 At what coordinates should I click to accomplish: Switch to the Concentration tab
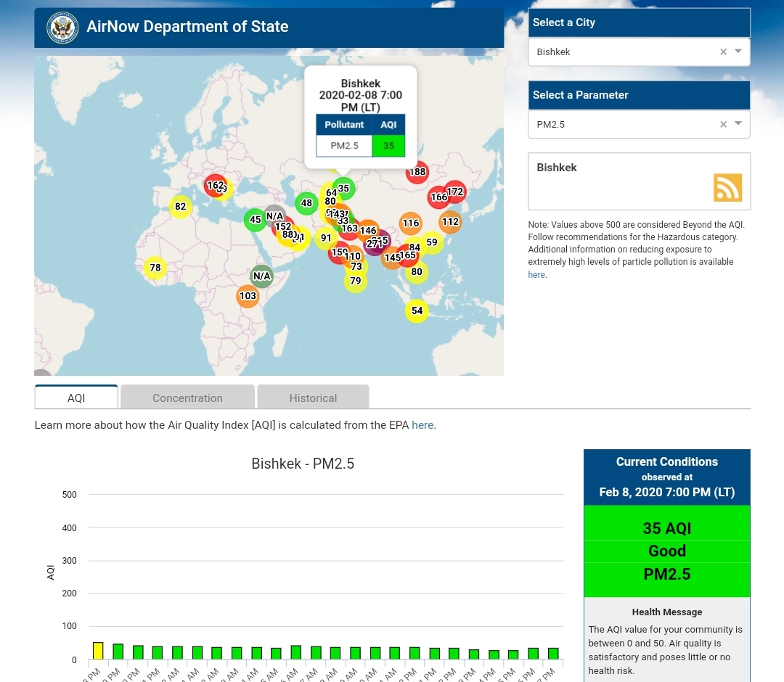187,398
